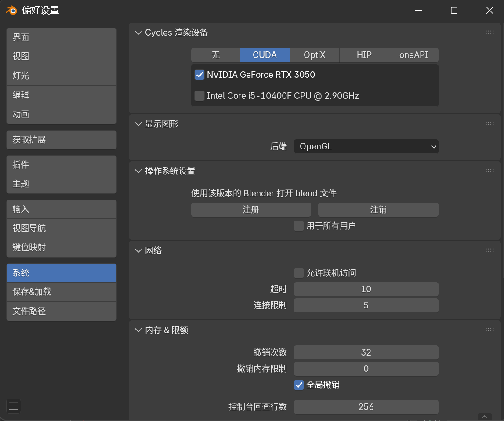Click the 注册 button
Viewport: 504px width, 421px height.
point(251,210)
